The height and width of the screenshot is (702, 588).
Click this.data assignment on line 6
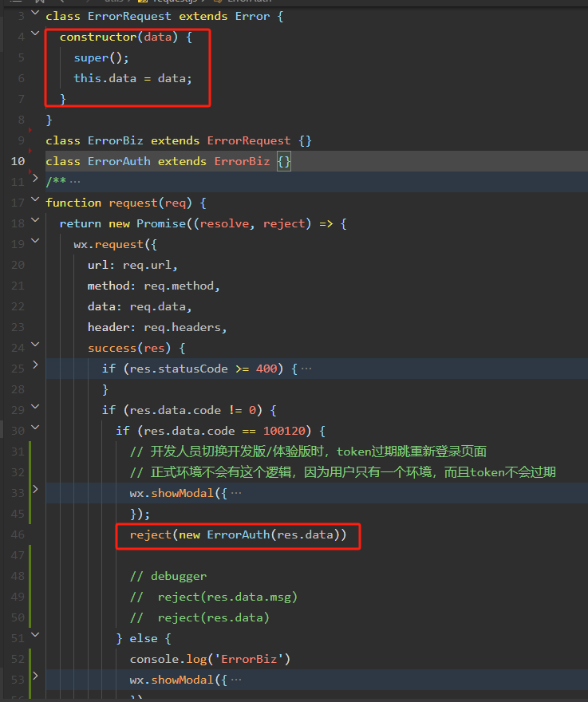[133, 78]
